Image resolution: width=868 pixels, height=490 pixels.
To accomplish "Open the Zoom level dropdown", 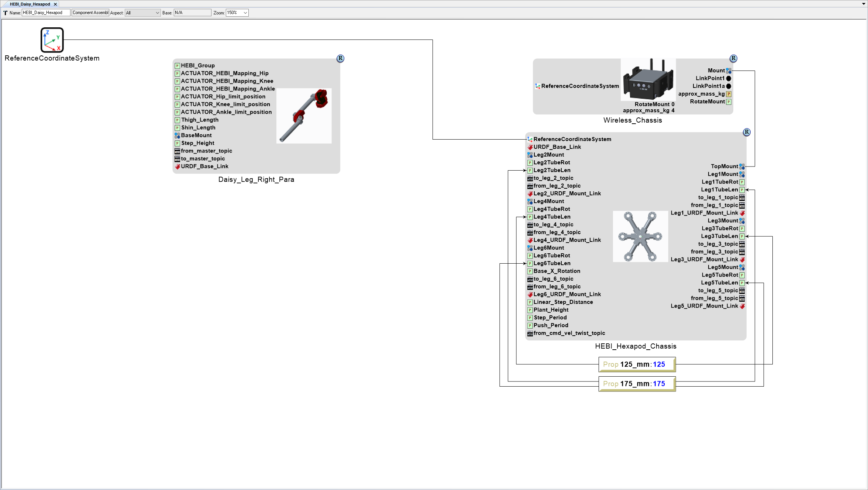I will click(244, 13).
